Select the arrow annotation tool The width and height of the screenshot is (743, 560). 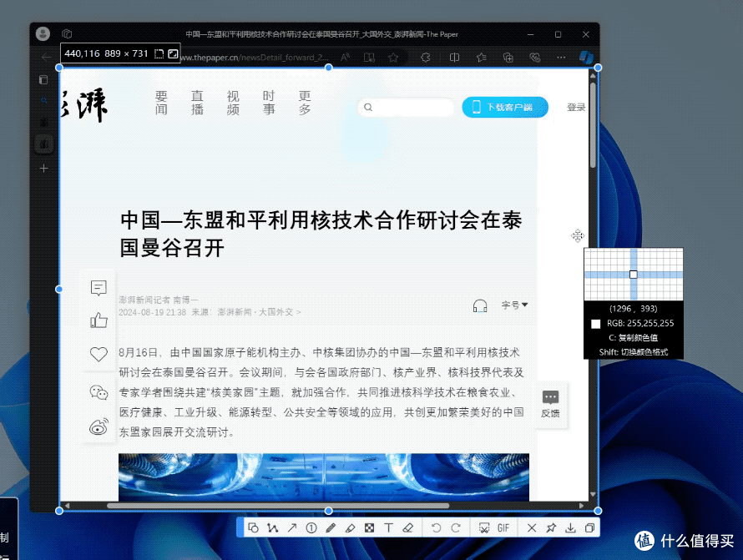(292, 527)
